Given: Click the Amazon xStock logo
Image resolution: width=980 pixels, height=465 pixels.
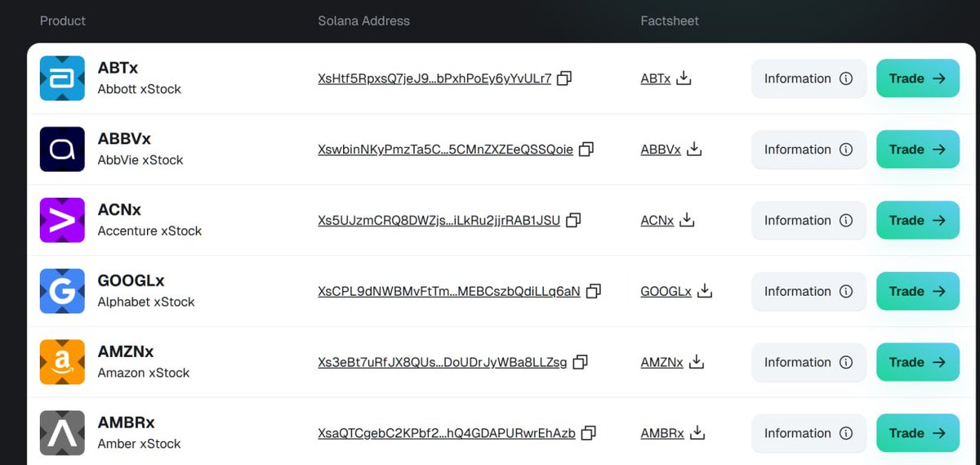Looking at the screenshot, I should pyautogui.click(x=62, y=362).
